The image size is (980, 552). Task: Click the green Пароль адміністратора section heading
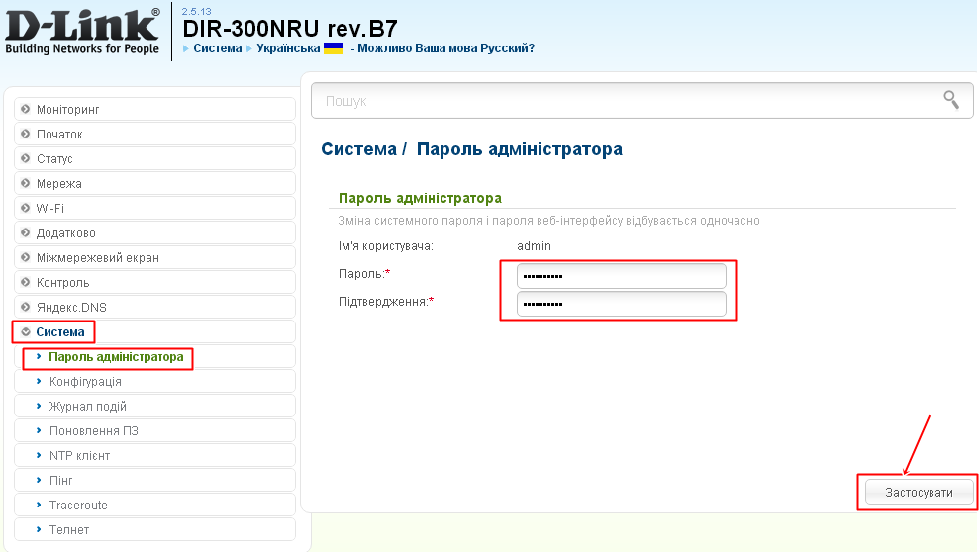420,198
